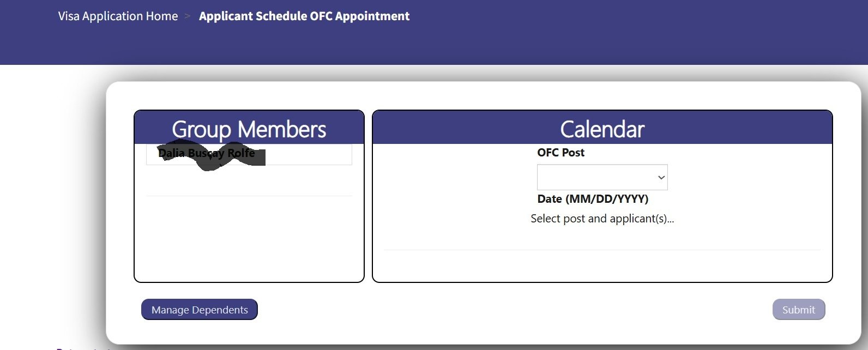Click the OFC Post field label
The image size is (868, 350).
tap(560, 153)
